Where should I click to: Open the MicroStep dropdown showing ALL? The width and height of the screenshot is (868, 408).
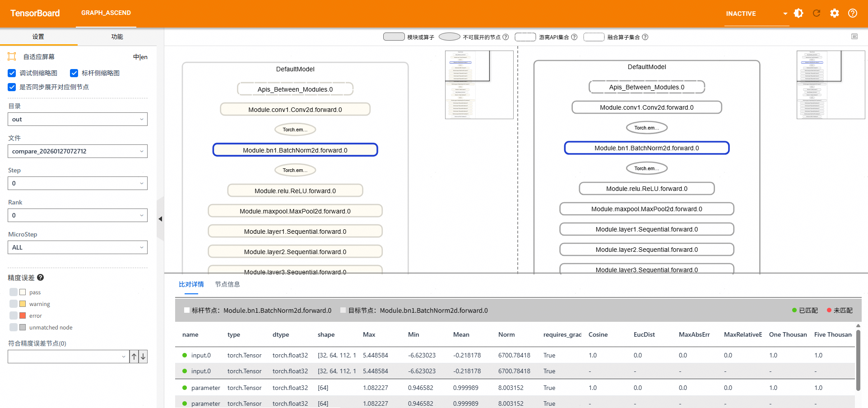click(78, 247)
